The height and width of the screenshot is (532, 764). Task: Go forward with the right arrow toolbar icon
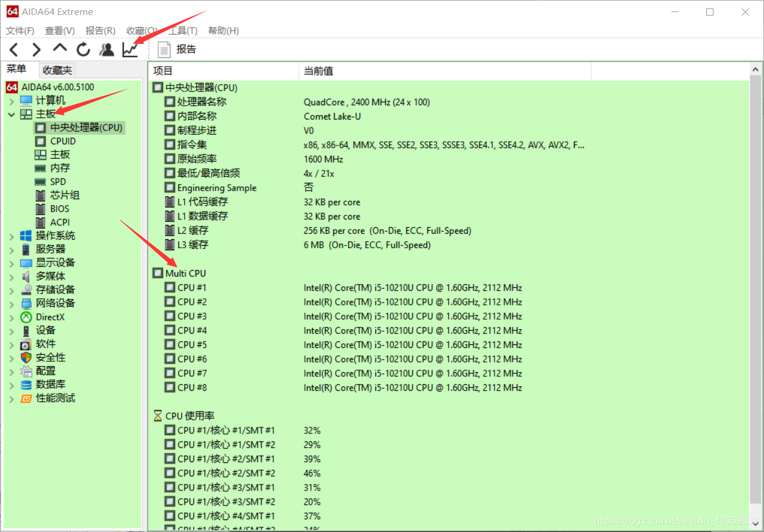point(37,50)
